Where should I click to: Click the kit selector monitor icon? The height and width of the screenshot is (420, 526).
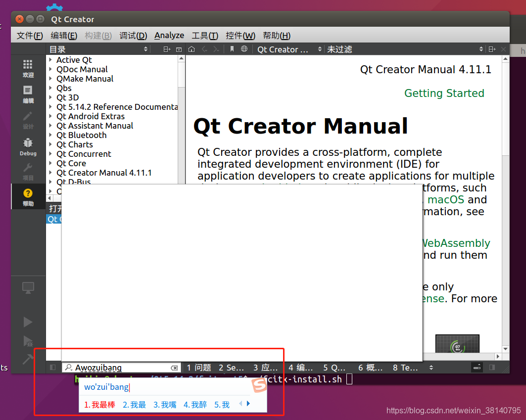pos(28,288)
